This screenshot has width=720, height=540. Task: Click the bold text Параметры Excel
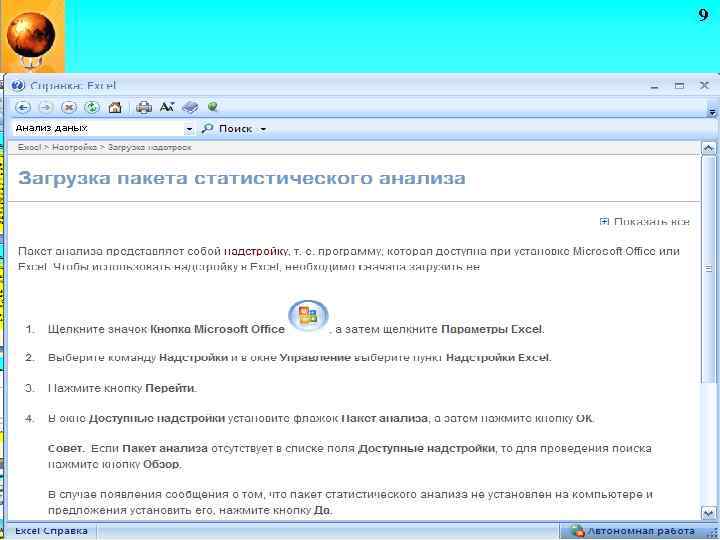[x=492, y=329]
